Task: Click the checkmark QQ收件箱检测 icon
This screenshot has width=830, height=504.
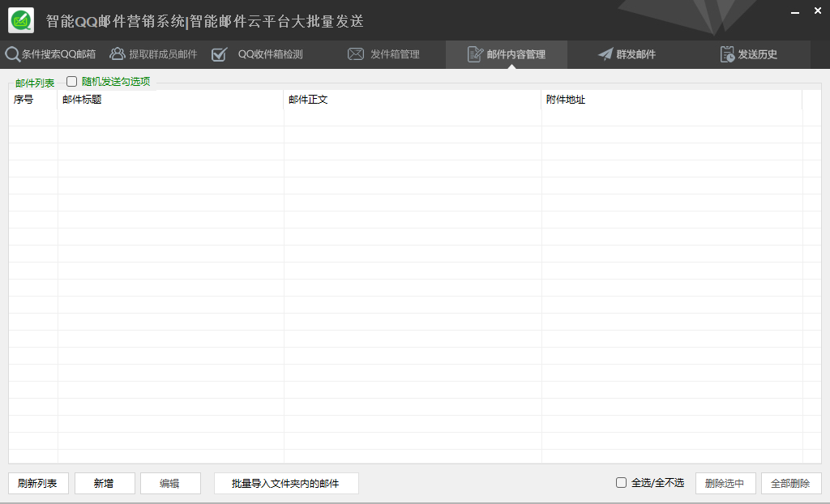Action: coord(219,55)
